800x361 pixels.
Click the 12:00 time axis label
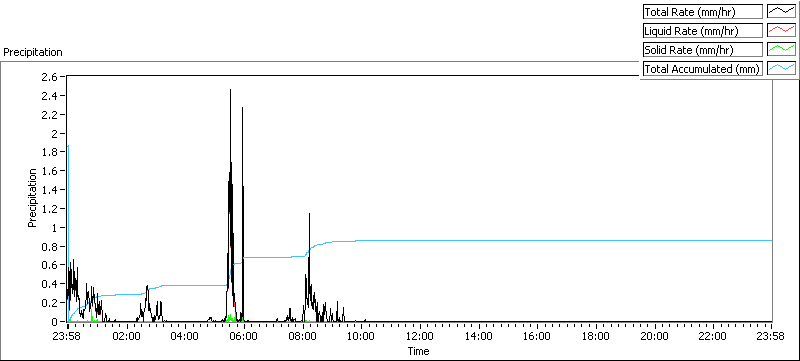[x=420, y=336]
